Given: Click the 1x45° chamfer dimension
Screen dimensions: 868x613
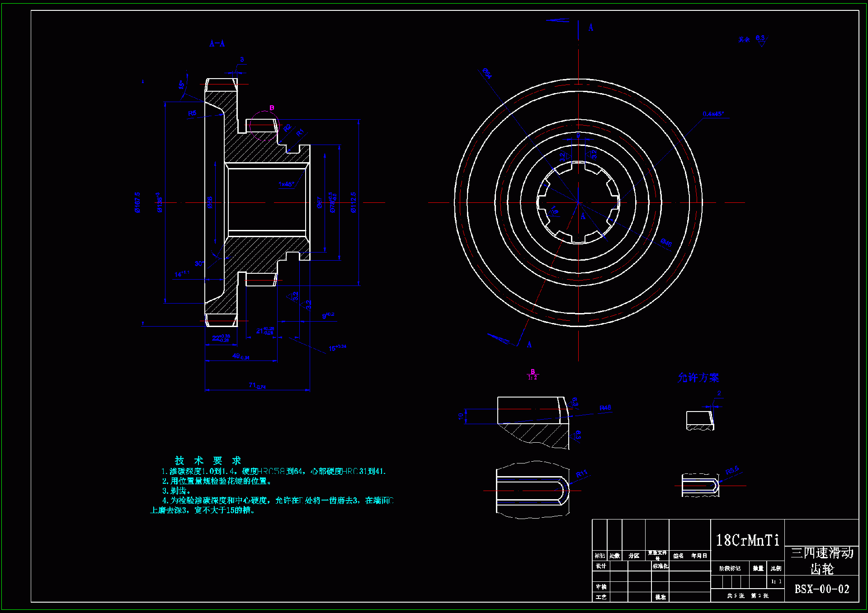Looking at the screenshot, I should click(286, 184).
